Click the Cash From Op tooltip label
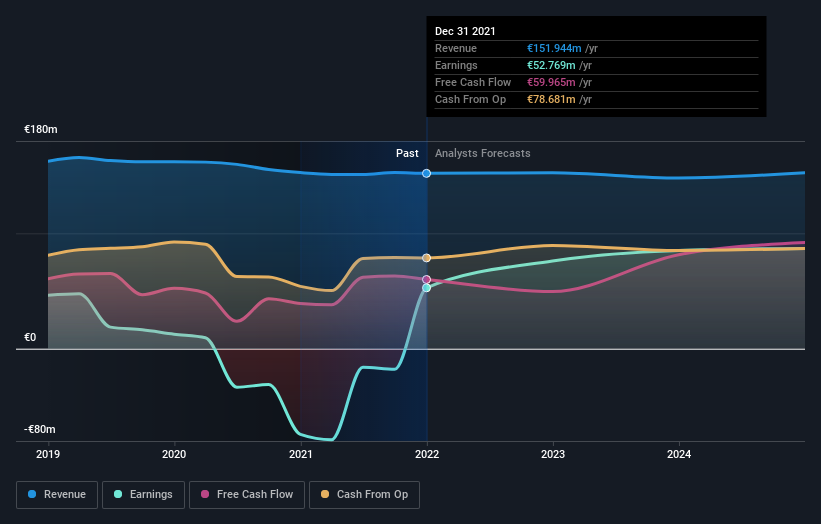Screen dimensions: 821x524 coord(471,99)
